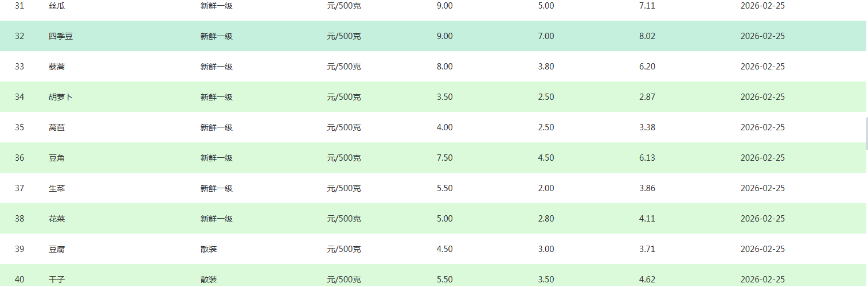Click row number 35

click(x=19, y=127)
